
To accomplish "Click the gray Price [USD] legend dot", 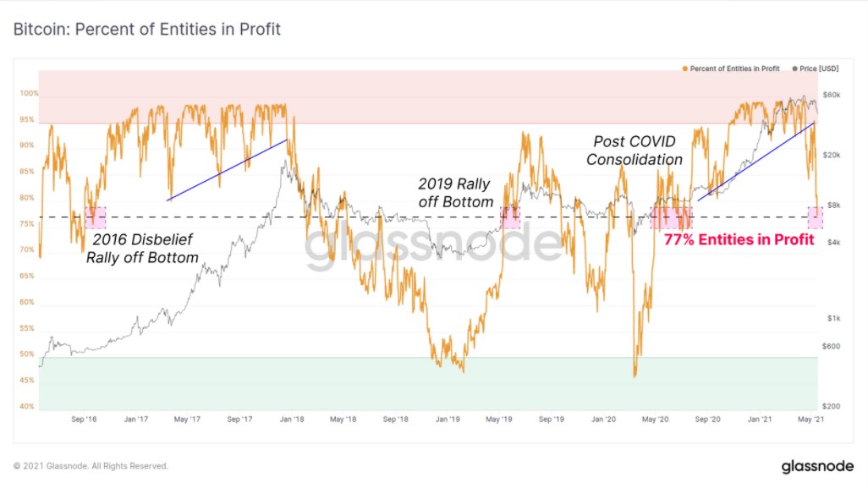I will click(x=794, y=69).
